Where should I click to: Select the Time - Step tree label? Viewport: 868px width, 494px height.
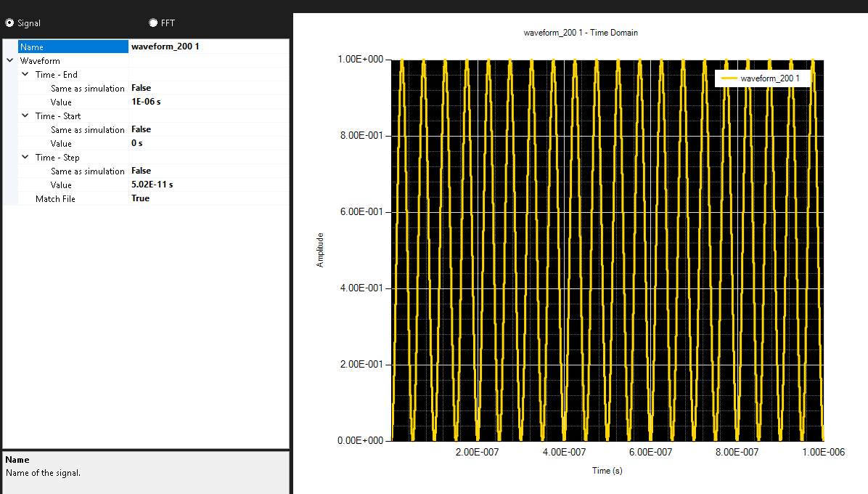(x=57, y=158)
